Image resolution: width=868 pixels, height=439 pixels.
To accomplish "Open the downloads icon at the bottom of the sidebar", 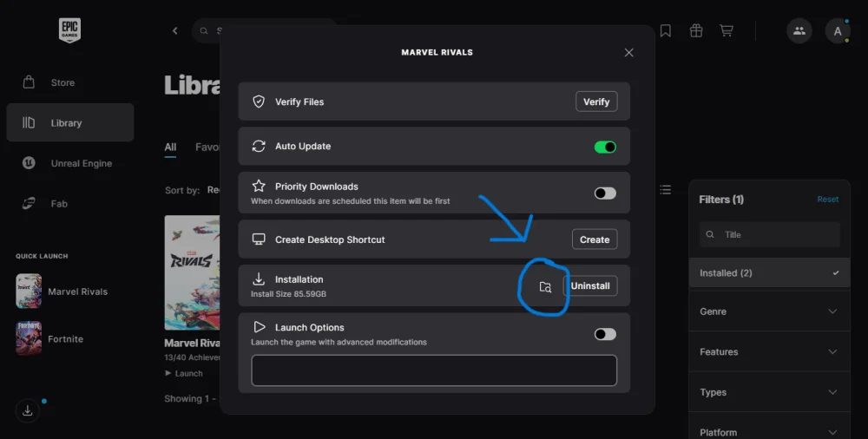I will 27,410.
